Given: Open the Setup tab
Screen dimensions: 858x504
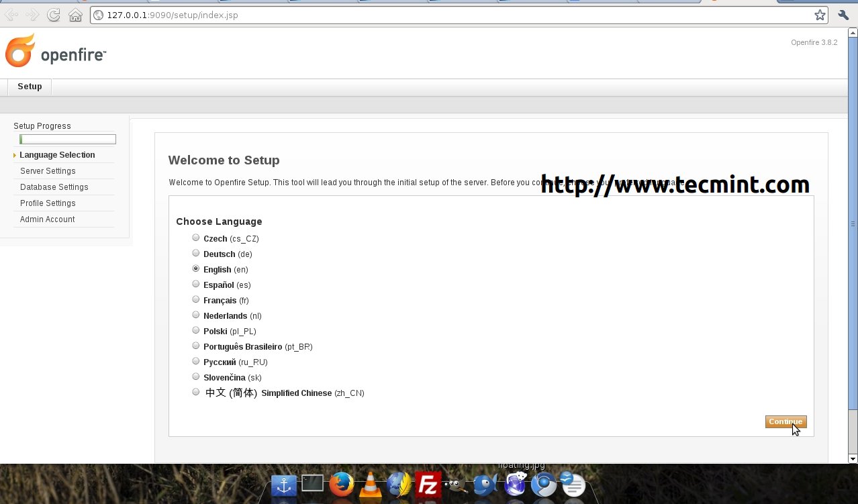Looking at the screenshot, I should [x=30, y=87].
